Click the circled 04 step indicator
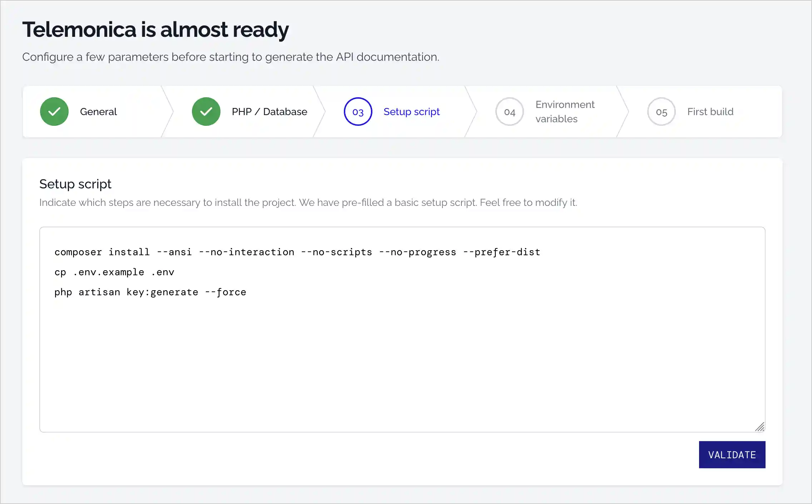 (509, 111)
